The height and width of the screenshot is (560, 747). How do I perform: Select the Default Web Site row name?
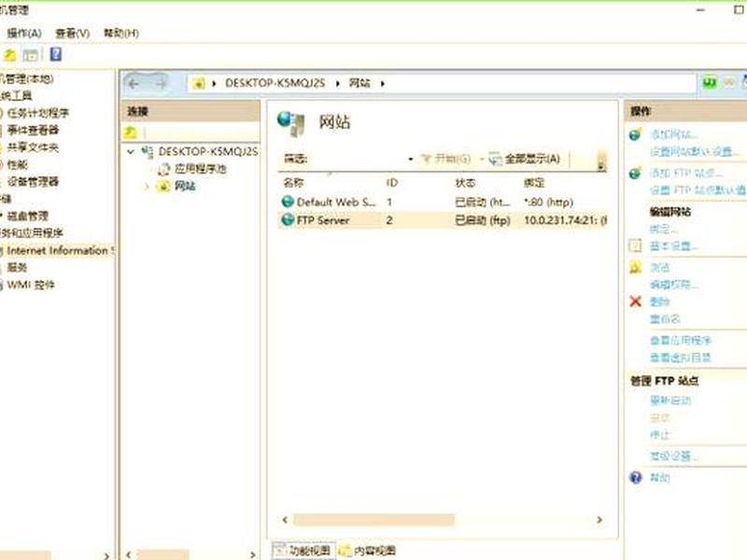(336, 202)
